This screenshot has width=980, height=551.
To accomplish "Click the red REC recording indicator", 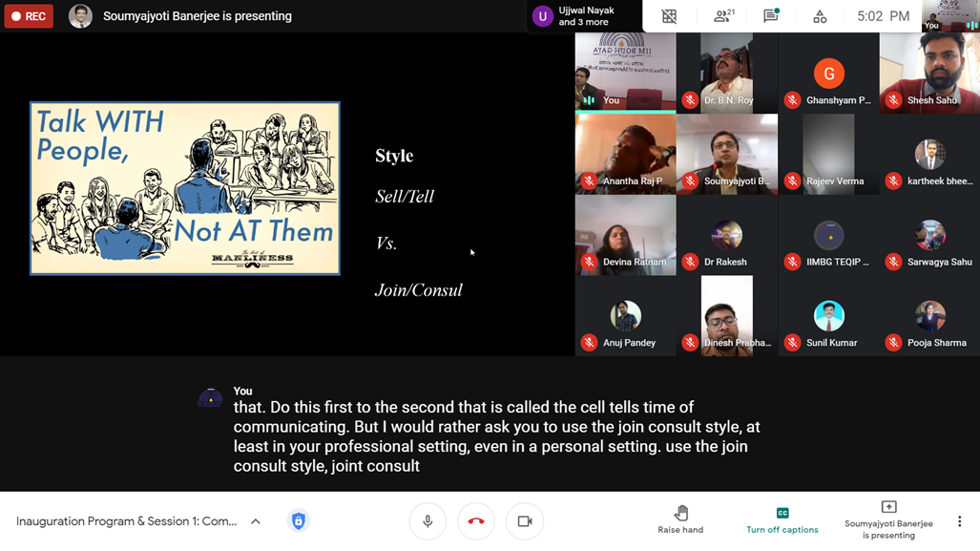I will (x=29, y=16).
